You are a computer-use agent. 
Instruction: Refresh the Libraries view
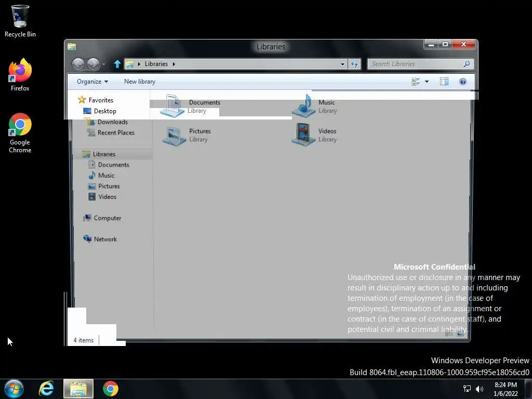(354, 64)
